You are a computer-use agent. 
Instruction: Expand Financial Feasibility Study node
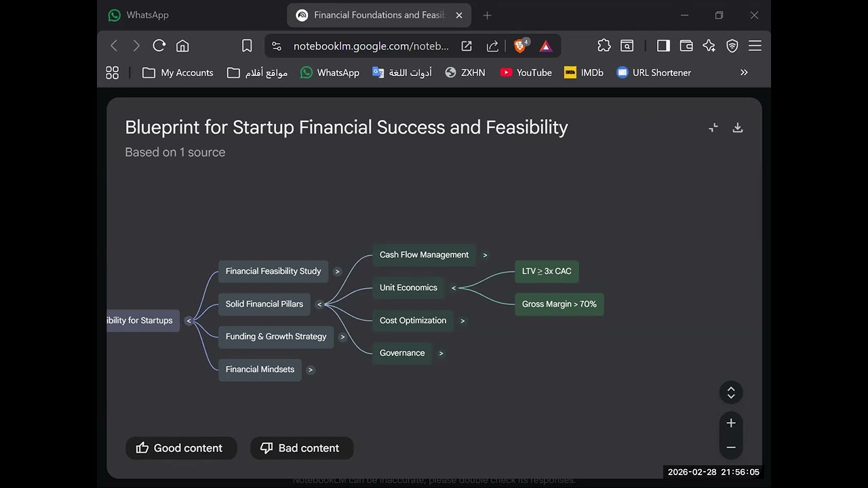point(338,271)
